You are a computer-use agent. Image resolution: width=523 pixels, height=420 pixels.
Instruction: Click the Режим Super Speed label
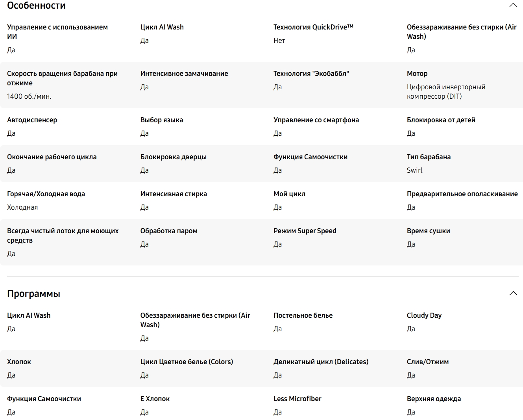click(x=305, y=231)
